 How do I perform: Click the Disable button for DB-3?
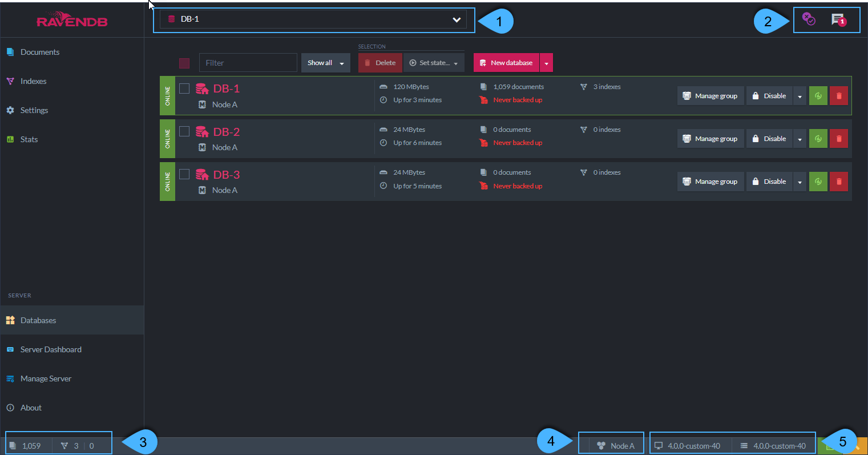coord(769,182)
